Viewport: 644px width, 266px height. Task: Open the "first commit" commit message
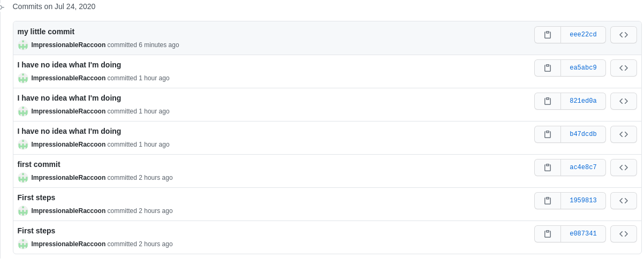tap(39, 164)
